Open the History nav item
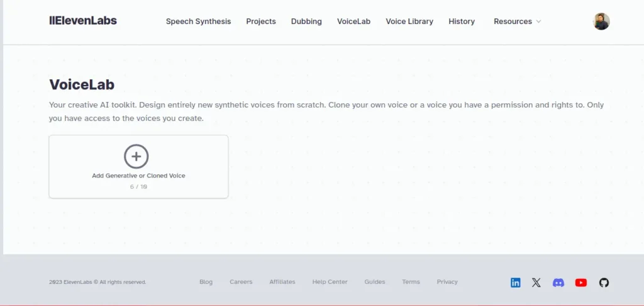Screen dimensions: 644x306 click(x=462, y=21)
